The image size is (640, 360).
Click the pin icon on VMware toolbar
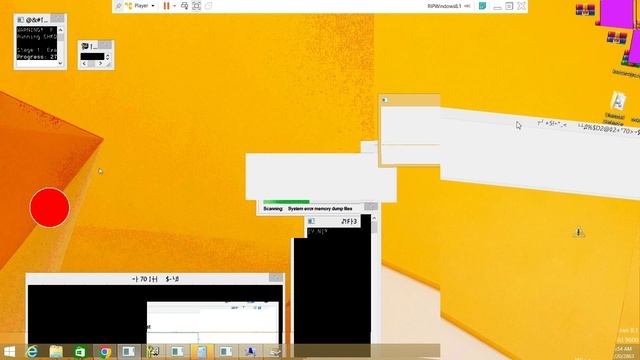pyautogui.click(x=118, y=6)
